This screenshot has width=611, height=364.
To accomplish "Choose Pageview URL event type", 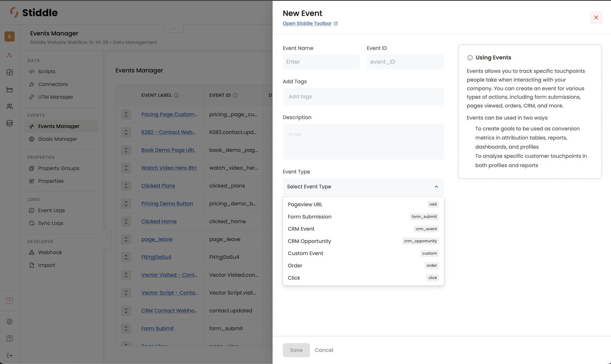I will [x=364, y=204].
